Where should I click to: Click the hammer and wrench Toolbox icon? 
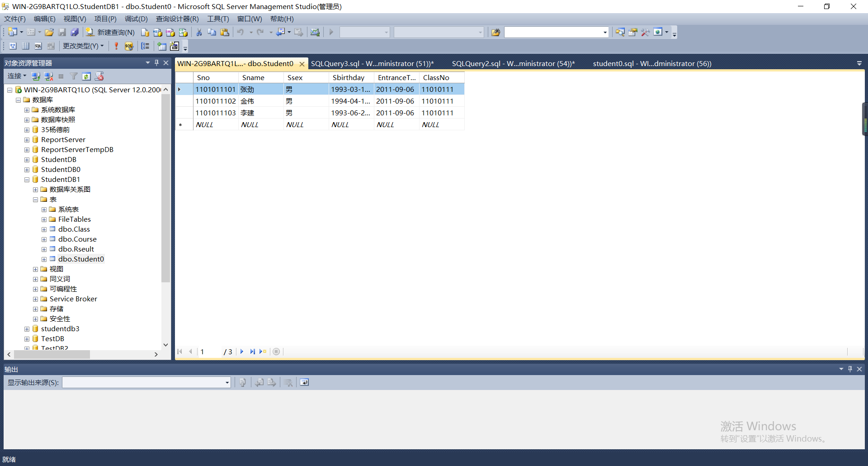pos(645,32)
